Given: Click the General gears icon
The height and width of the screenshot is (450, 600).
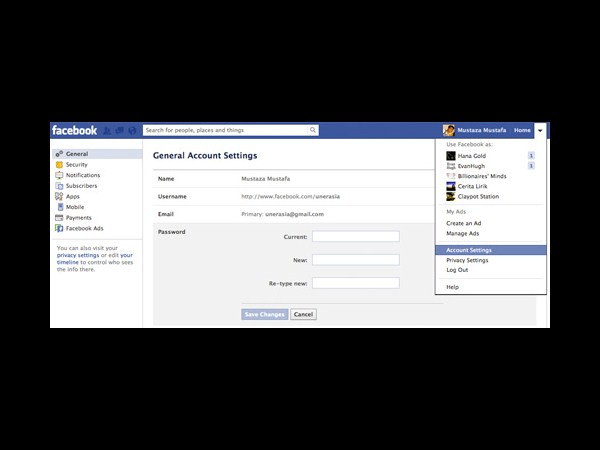Looking at the screenshot, I should click(x=59, y=154).
